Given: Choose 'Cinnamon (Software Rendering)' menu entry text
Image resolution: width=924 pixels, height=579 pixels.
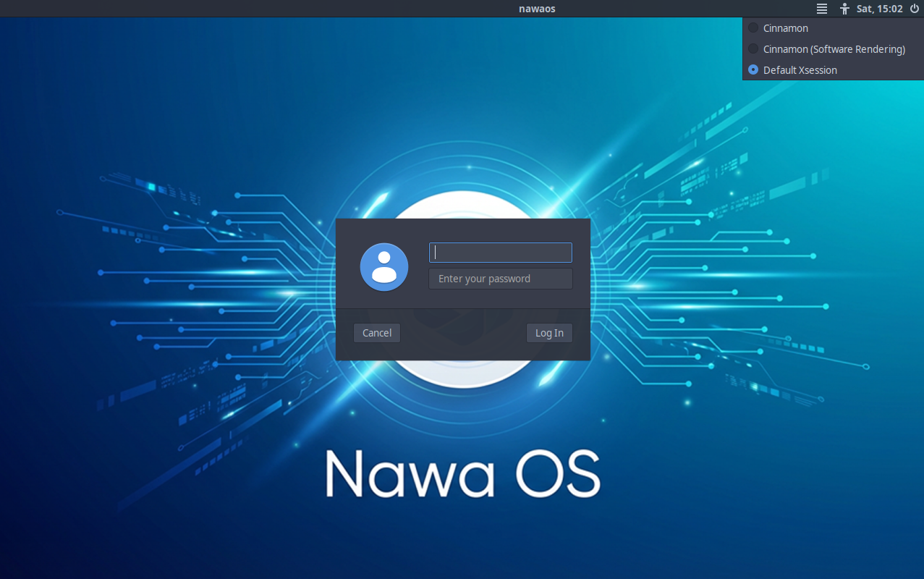Looking at the screenshot, I should click(x=834, y=49).
